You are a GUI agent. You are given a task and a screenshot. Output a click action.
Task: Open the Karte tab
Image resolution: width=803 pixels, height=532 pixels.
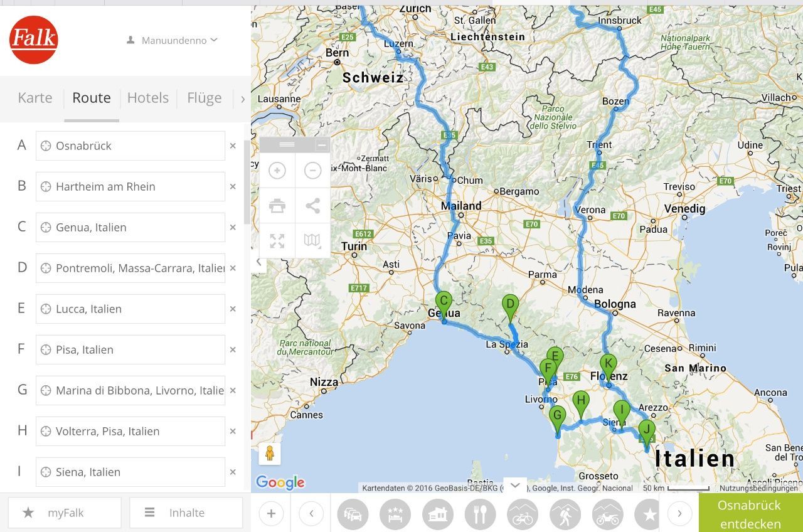point(35,98)
